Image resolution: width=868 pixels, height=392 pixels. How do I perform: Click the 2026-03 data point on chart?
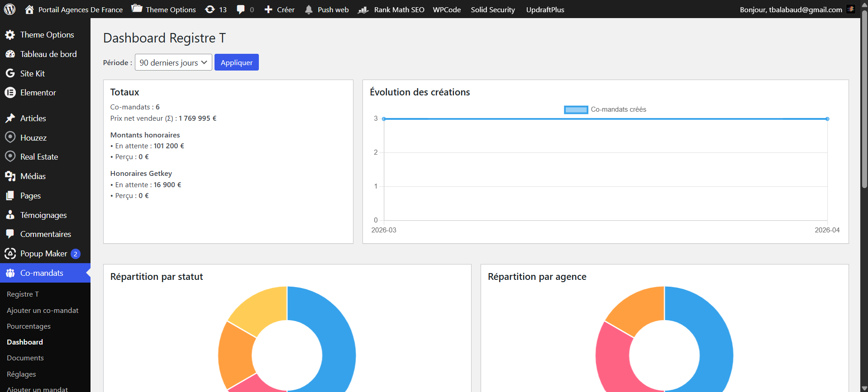384,119
